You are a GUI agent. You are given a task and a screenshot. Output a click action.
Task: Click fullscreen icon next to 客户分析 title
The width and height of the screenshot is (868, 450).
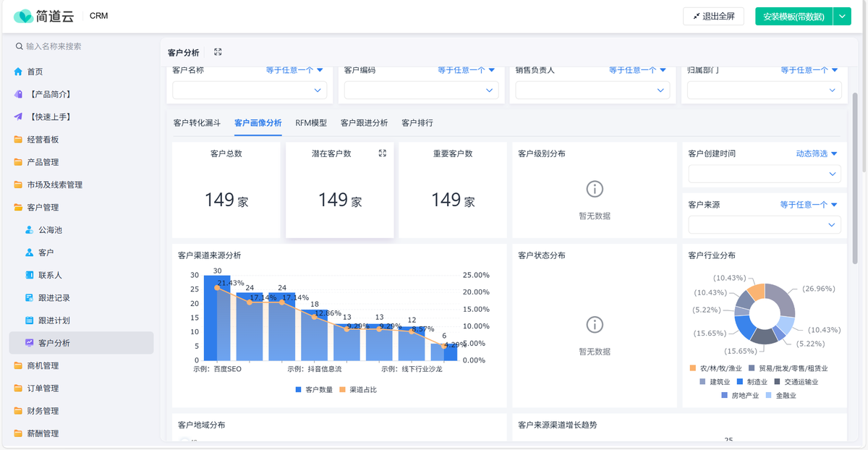[x=218, y=52]
